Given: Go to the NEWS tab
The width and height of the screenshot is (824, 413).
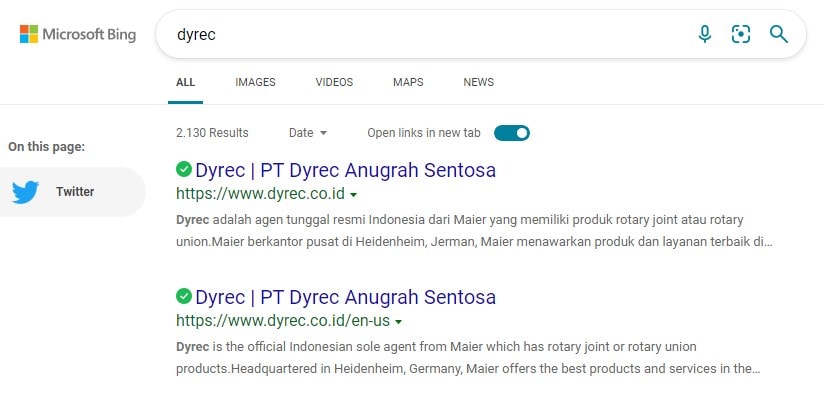Looking at the screenshot, I should [478, 82].
